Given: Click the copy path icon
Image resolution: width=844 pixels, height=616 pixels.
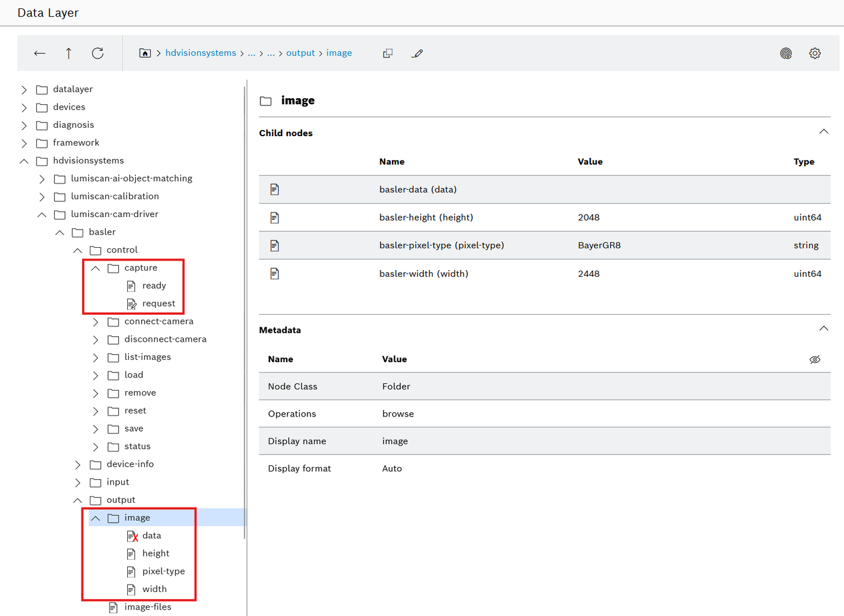Looking at the screenshot, I should tap(388, 53).
